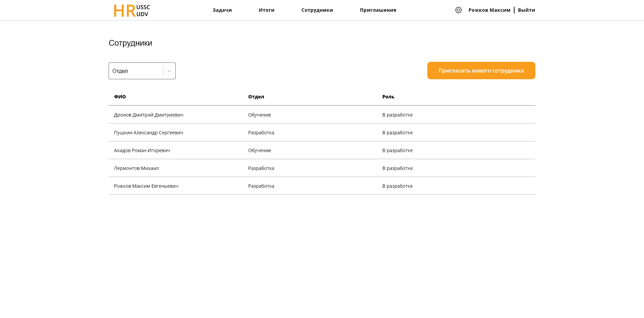Click the HR USSC UDV logo
The width and height of the screenshot is (644, 318).
(132, 10)
